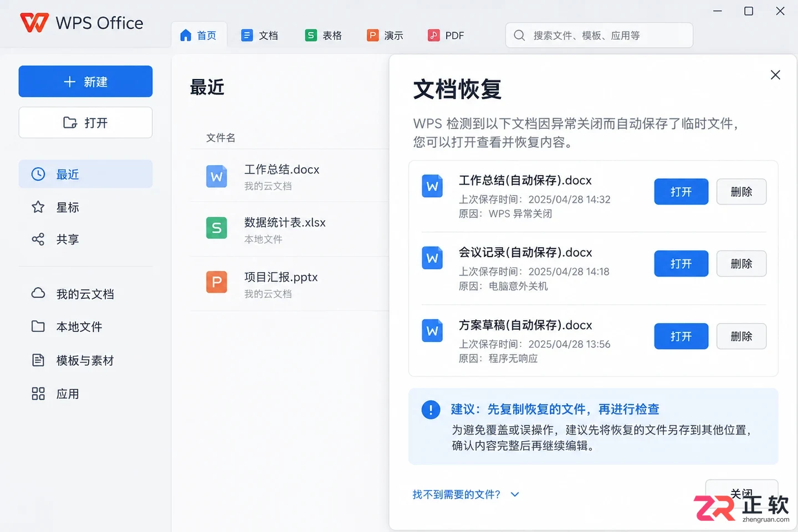Image resolution: width=798 pixels, height=532 pixels.
Task: Click the home icon on 首页 tab
Action: 186,35
